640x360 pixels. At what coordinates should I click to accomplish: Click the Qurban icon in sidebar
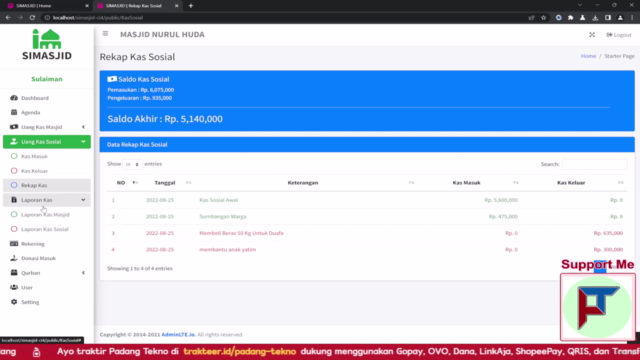point(14,273)
